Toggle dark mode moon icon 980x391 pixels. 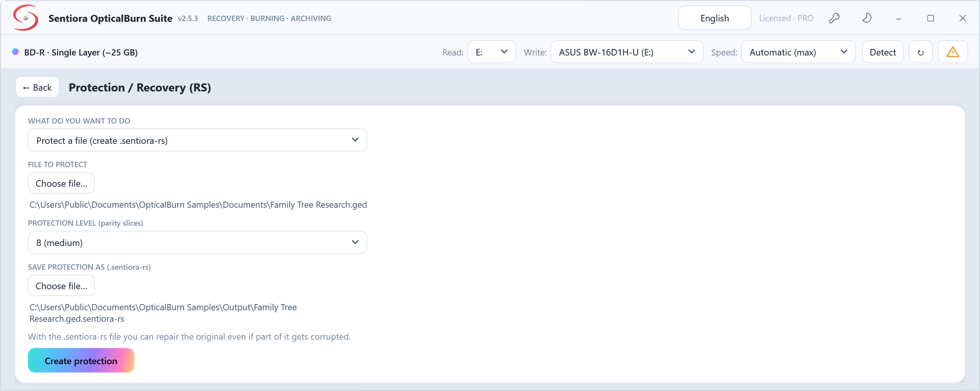pyautogui.click(x=866, y=18)
